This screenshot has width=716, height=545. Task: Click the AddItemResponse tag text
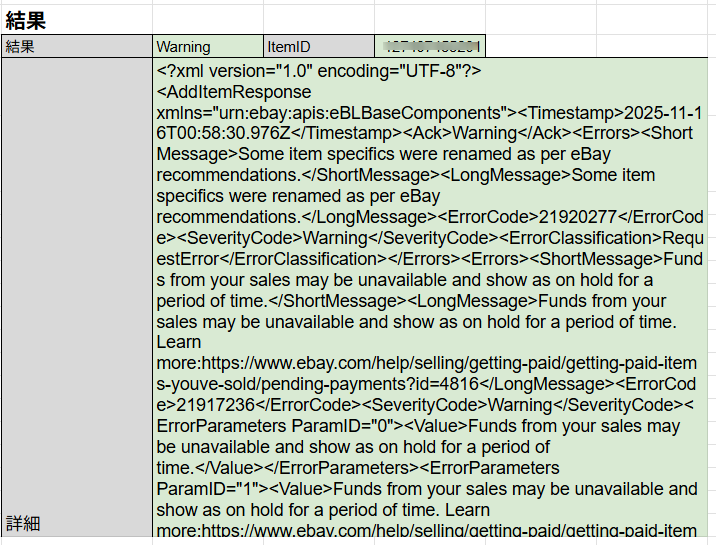coord(234,92)
